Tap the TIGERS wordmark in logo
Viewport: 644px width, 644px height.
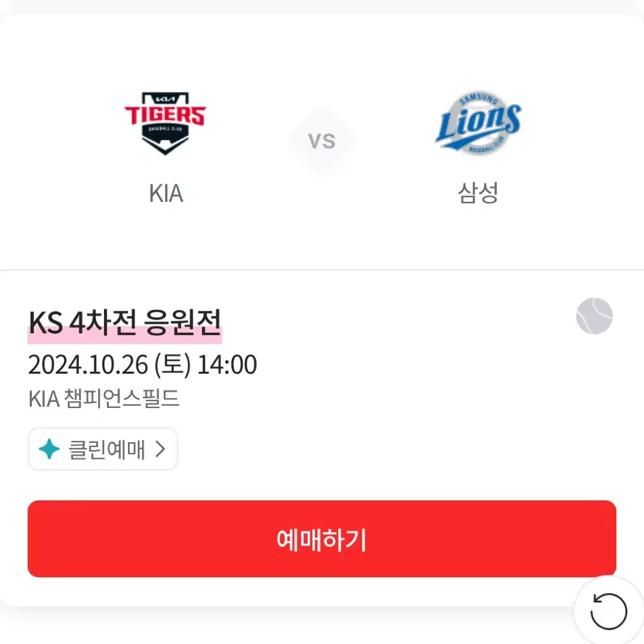(x=165, y=115)
